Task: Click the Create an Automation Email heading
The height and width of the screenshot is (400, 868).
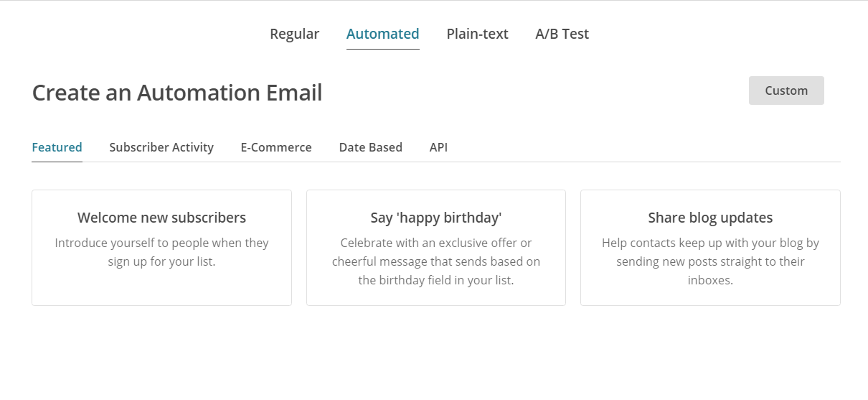Action: [177, 93]
